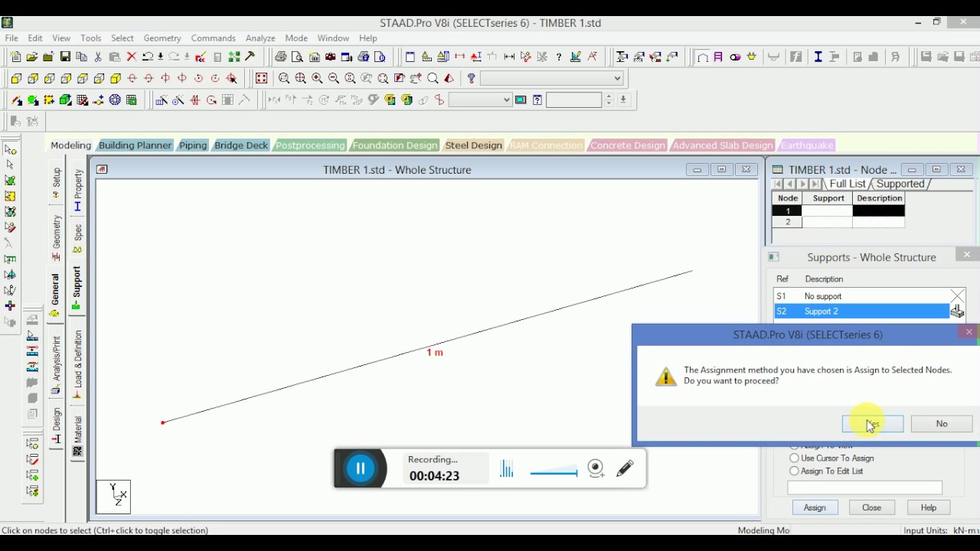Image resolution: width=980 pixels, height=551 pixels.
Task: Open the Select menu
Action: click(x=122, y=38)
